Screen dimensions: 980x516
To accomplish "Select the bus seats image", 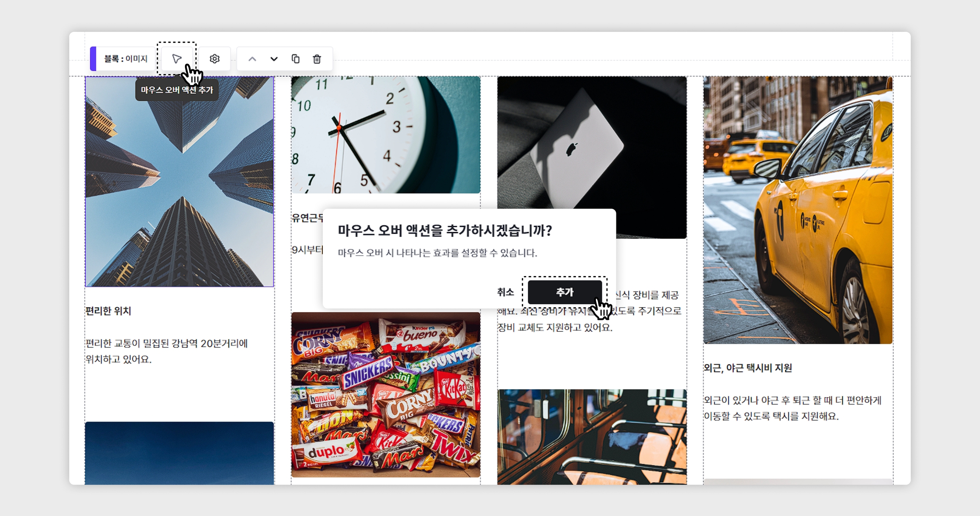I will [591, 436].
